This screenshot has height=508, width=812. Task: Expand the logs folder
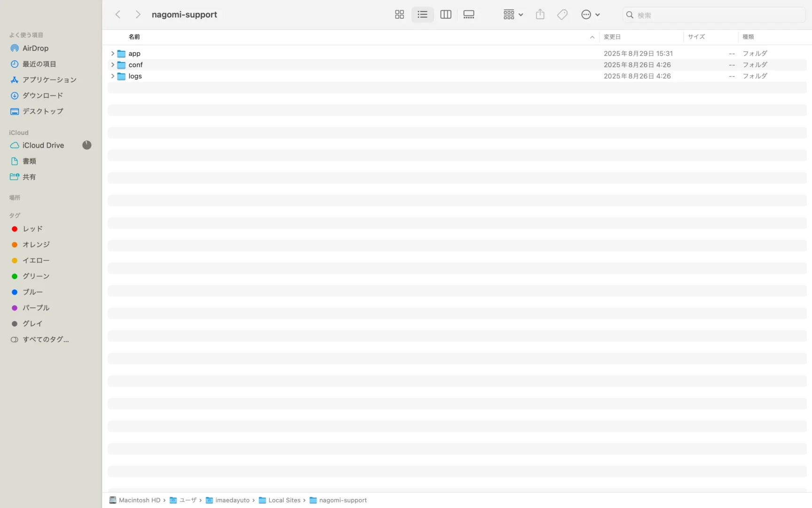click(x=112, y=76)
